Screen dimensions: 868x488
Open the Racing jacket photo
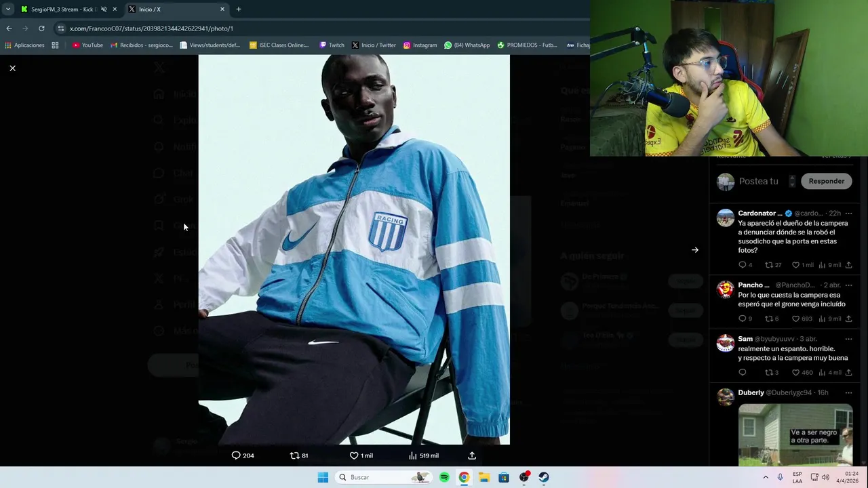[x=354, y=249]
